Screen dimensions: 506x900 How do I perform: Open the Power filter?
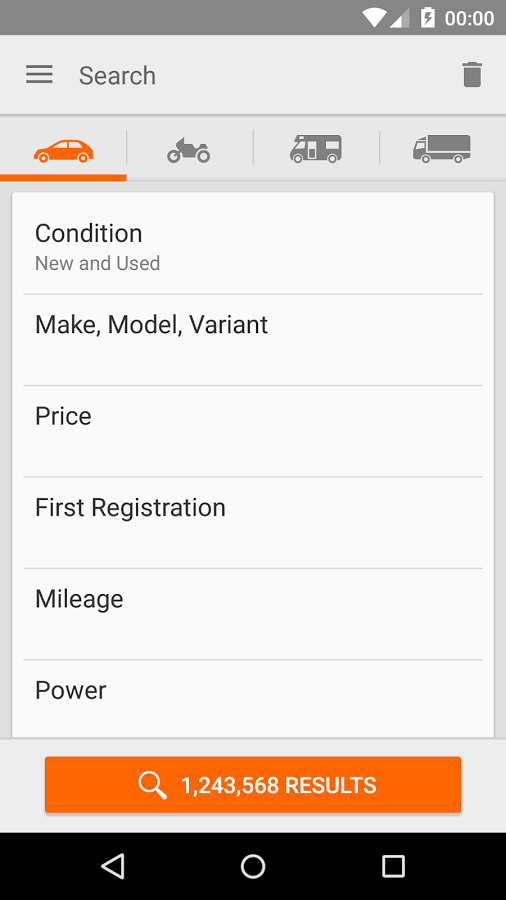(x=253, y=699)
